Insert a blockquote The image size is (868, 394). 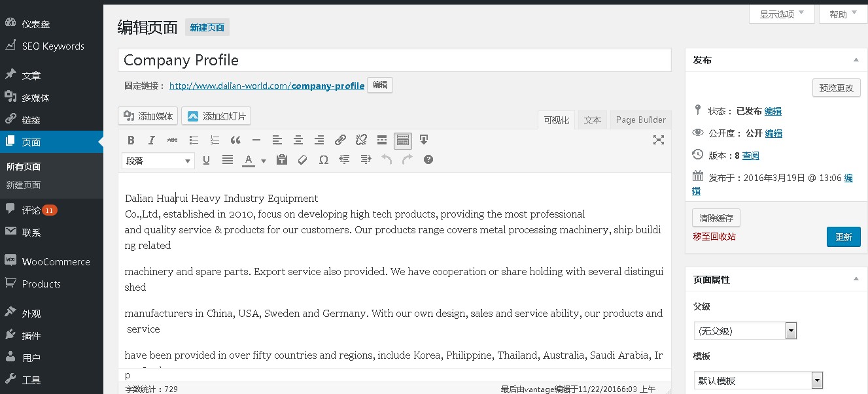click(x=235, y=140)
